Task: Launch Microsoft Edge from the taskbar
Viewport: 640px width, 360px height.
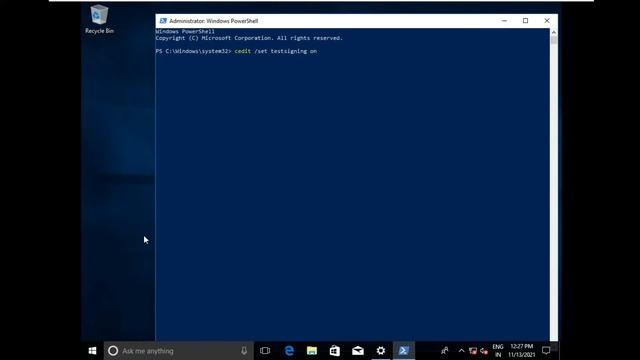Action: click(x=289, y=351)
